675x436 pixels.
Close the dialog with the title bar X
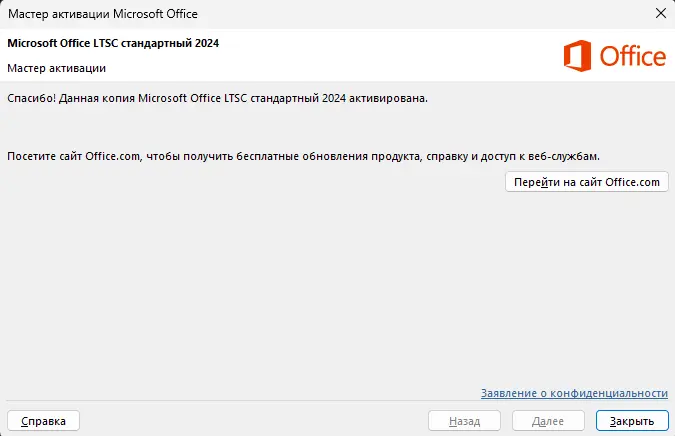pyautogui.click(x=659, y=14)
